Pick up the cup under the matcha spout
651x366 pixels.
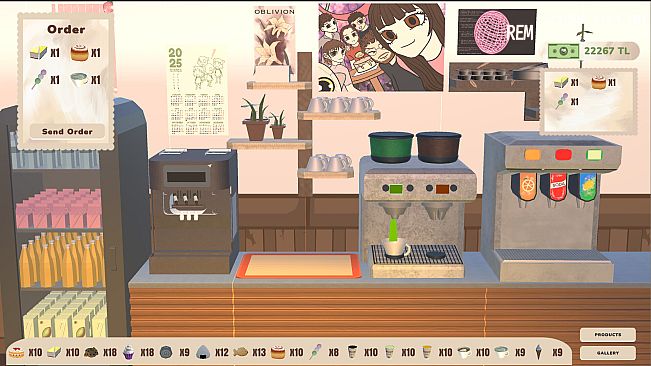pyautogui.click(x=396, y=248)
